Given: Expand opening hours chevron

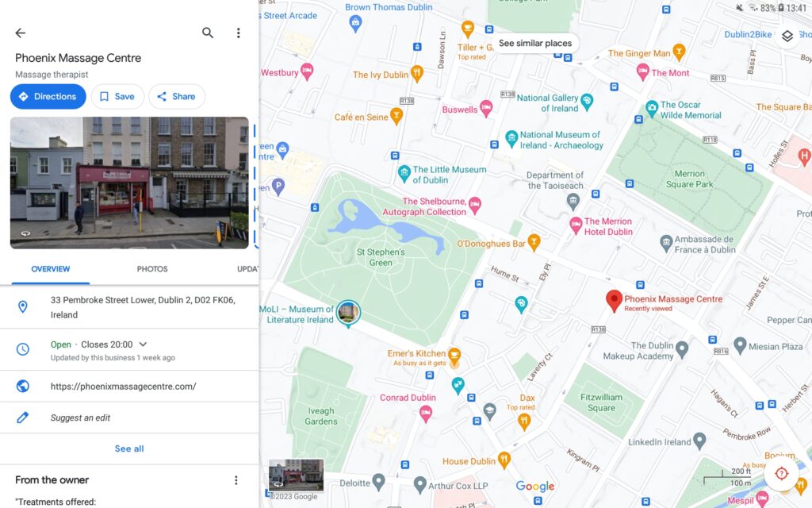Looking at the screenshot, I should (x=144, y=344).
